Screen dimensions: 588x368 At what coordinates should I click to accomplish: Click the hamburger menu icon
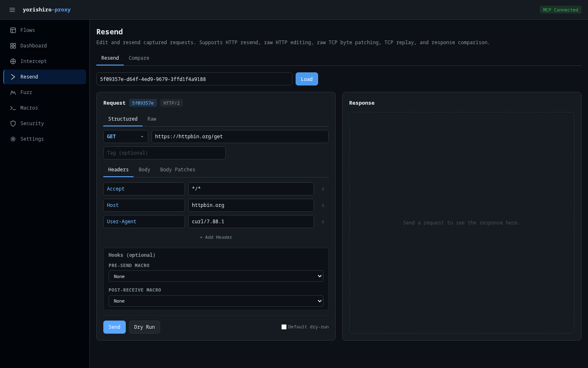[x=12, y=10]
